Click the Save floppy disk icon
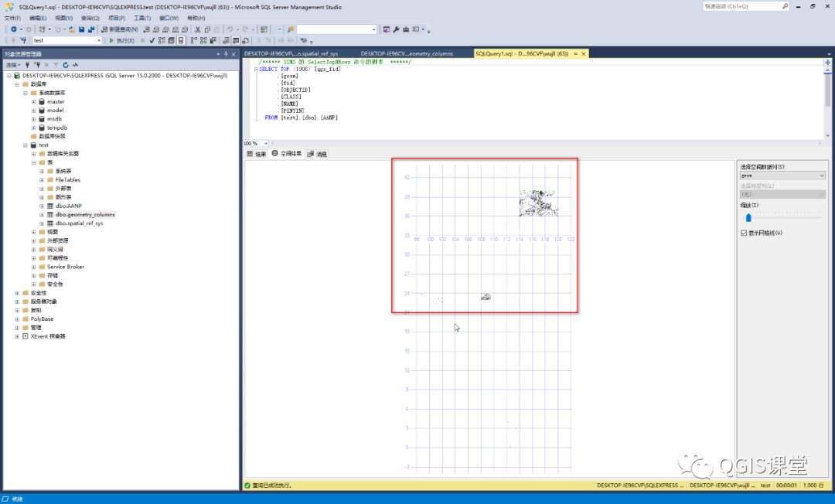The height and width of the screenshot is (504, 835). pos(81,29)
